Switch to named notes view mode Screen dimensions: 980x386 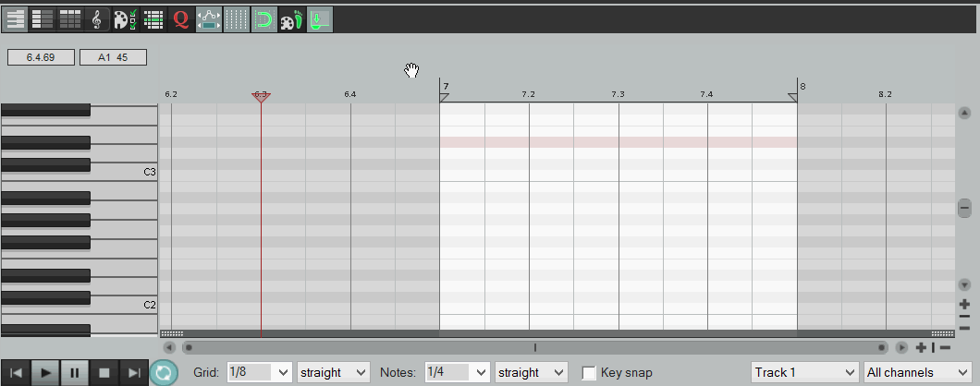pos(43,18)
